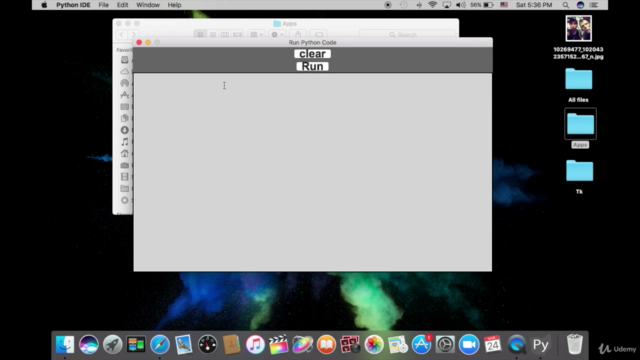This screenshot has height=360, width=640.
Task: Open the Edit menu
Action: tap(122, 5)
